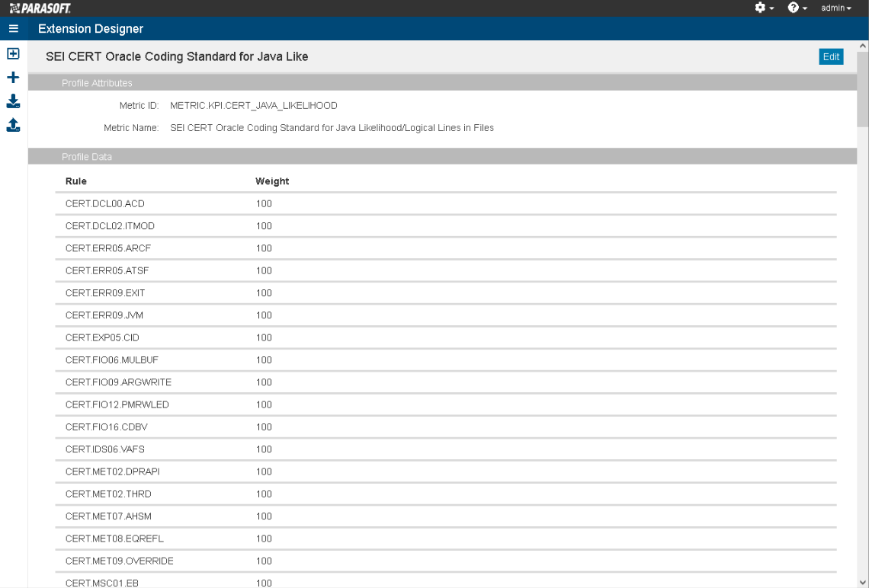This screenshot has width=869, height=588.
Task: Click the vertical scrollbar thumb
Action: [863, 89]
